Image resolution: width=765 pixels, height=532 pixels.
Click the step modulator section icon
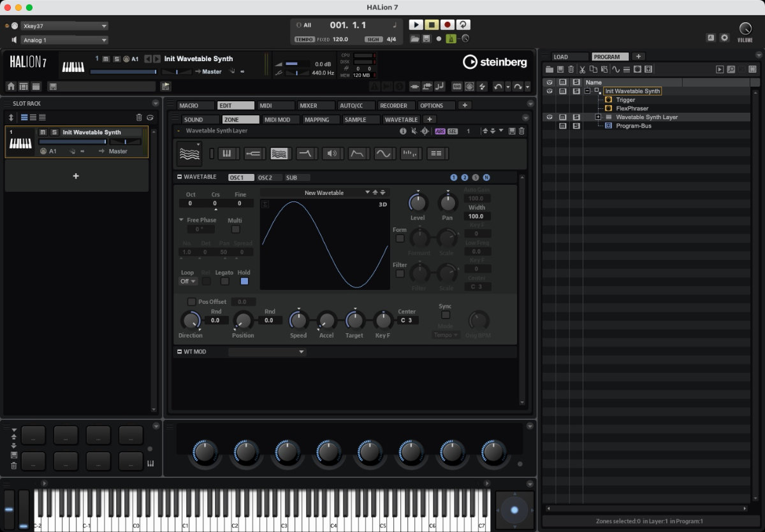point(409,153)
